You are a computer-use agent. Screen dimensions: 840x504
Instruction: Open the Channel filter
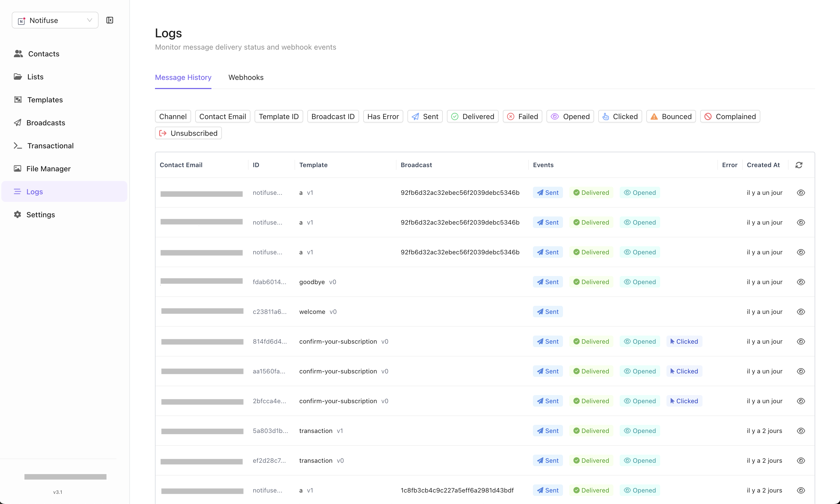(x=173, y=116)
